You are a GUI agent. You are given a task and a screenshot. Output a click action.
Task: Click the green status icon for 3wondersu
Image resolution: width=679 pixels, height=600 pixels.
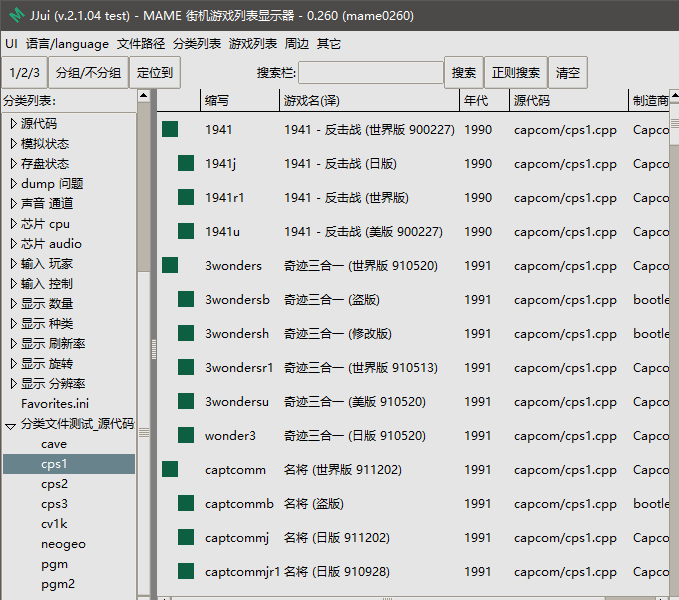186,401
